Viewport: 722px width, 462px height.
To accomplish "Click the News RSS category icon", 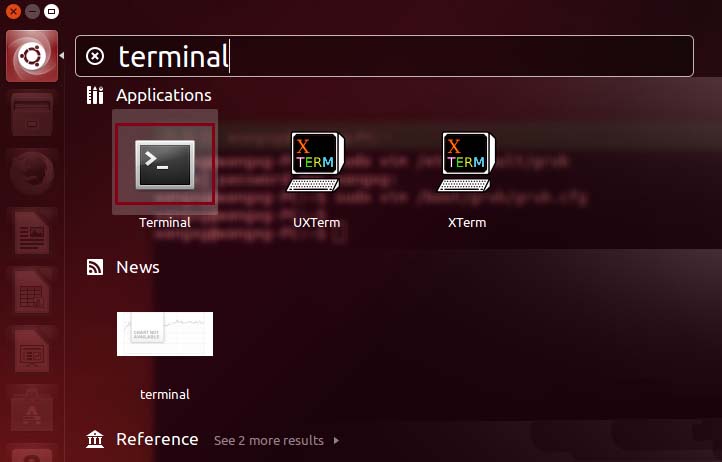I will pyautogui.click(x=95, y=267).
